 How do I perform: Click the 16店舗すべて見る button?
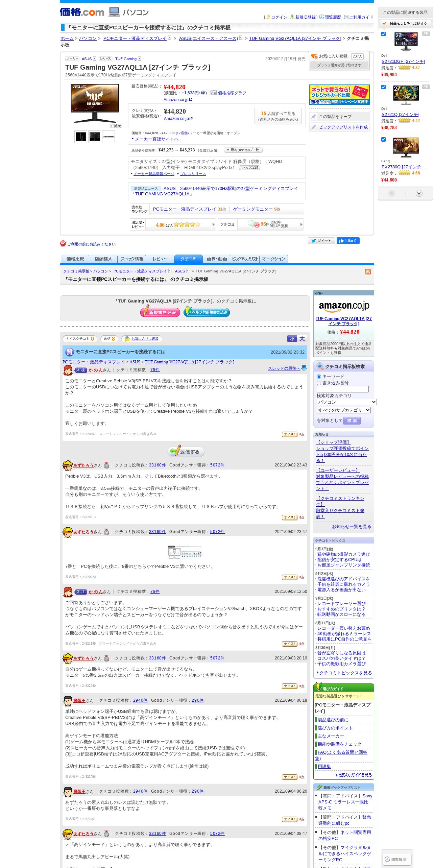(x=278, y=116)
